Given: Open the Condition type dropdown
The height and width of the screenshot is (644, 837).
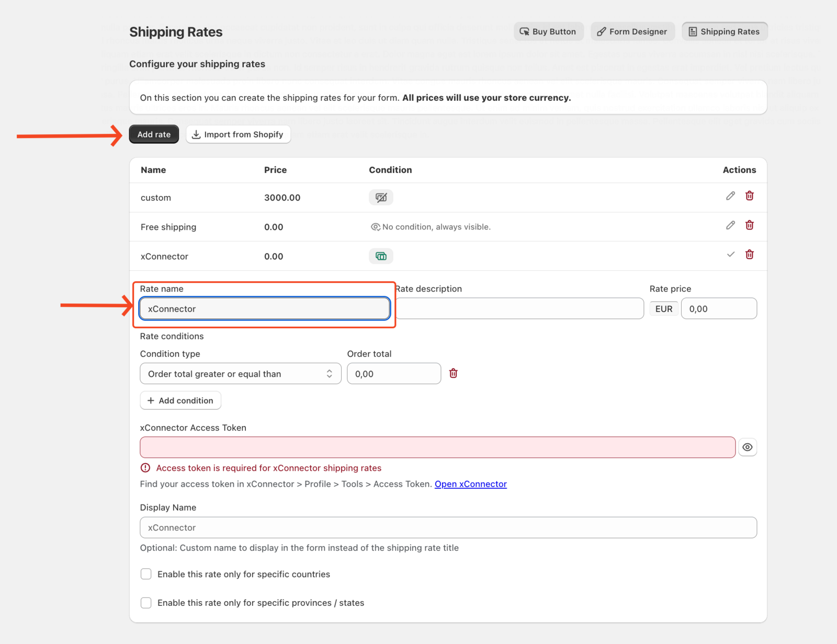Looking at the screenshot, I should click(240, 374).
